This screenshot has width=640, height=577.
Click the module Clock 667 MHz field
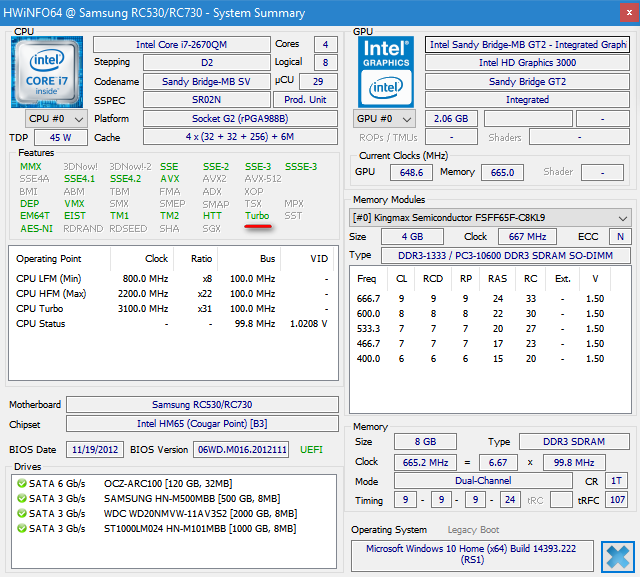[527, 237]
